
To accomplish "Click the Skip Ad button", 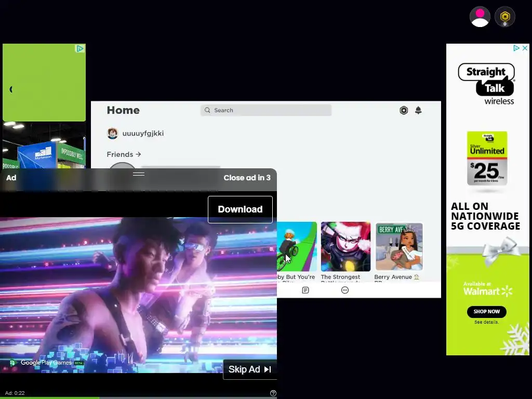I will (250, 369).
